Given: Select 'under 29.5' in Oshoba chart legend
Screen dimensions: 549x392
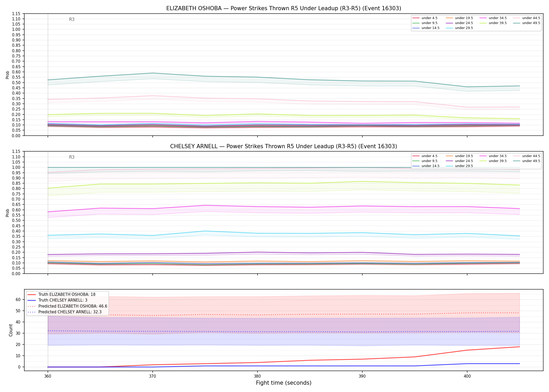Looking at the screenshot, I should [459, 28].
